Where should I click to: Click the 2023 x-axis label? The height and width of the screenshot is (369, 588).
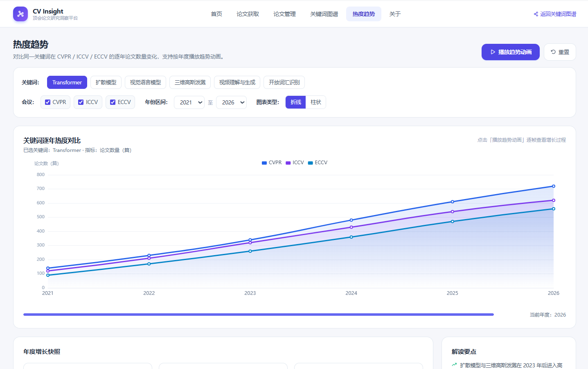250,293
